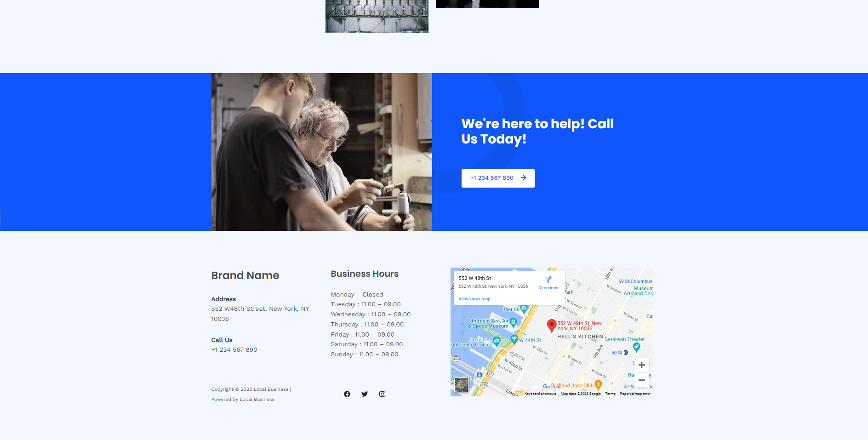The height and width of the screenshot is (440, 868).
Task: Click the Gershwin Theater map marker
Action: click(636, 347)
